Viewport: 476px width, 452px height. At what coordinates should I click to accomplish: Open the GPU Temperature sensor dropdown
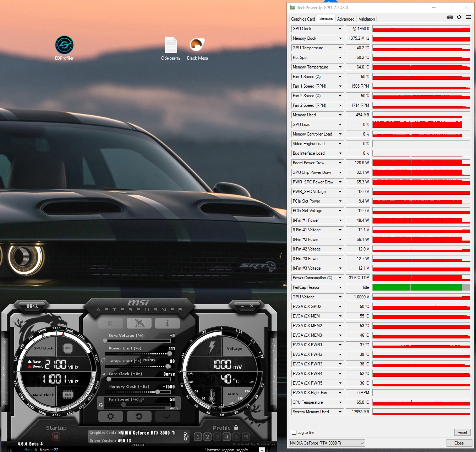[x=340, y=48]
